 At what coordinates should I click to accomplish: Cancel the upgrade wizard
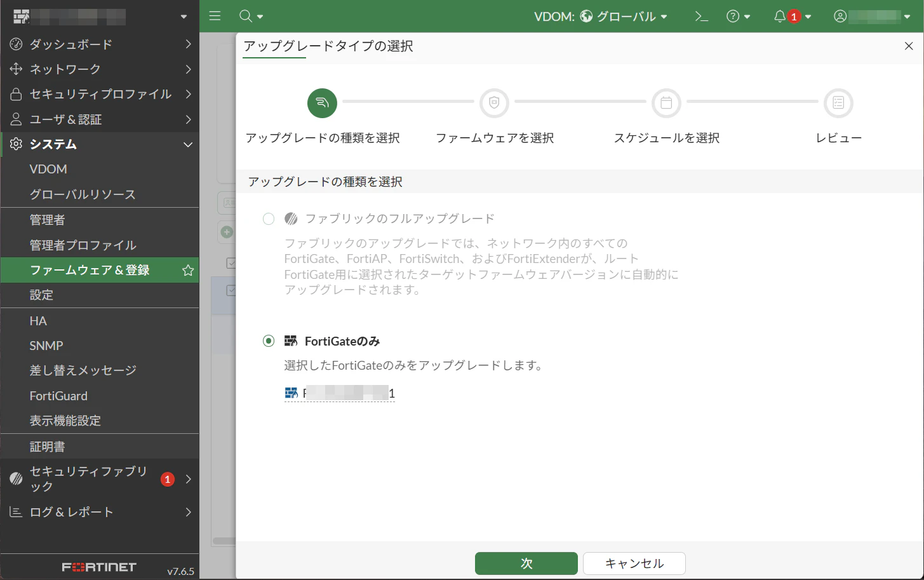[x=633, y=563]
